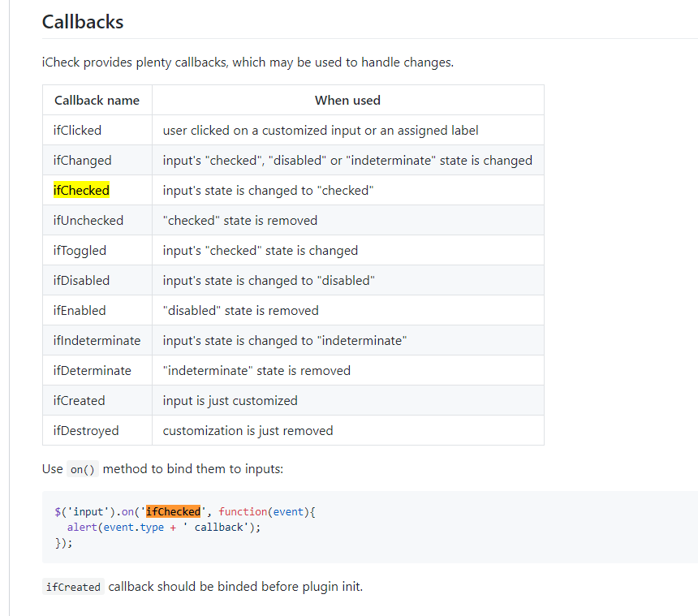The height and width of the screenshot is (616, 698).
Task: Click the ifClicked callback name
Action: (78, 130)
